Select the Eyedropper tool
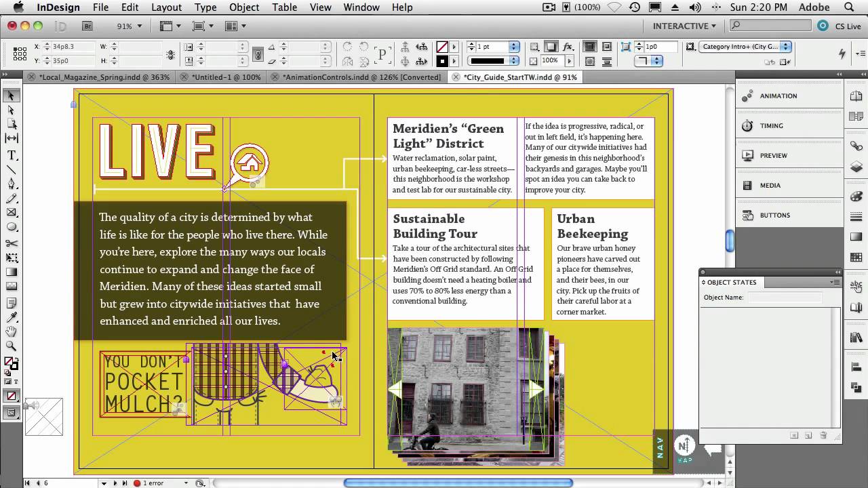The width and height of the screenshot is (868, 488). click(12, 317)
